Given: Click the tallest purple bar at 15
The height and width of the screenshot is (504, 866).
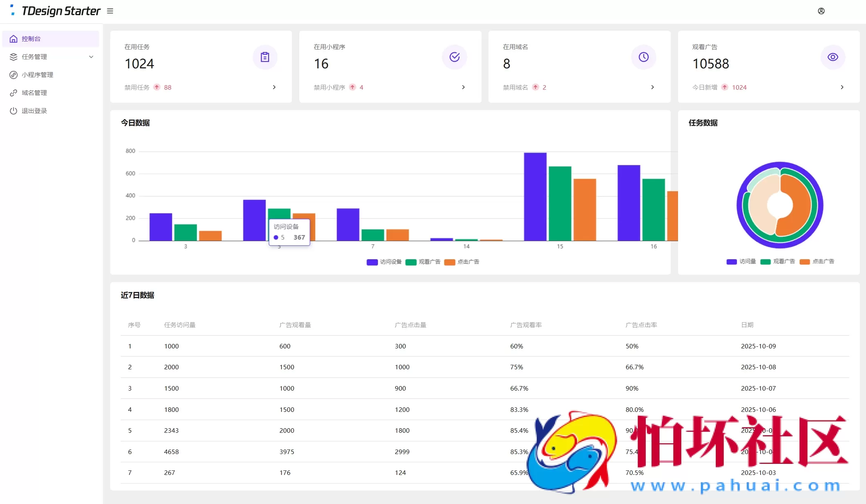Looking at the screenshot, I should (535, 197).
